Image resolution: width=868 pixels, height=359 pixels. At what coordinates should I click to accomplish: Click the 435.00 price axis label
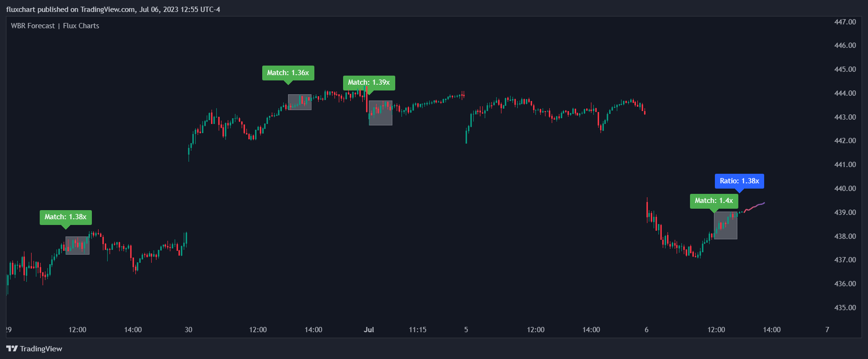(x=845, y=308)
